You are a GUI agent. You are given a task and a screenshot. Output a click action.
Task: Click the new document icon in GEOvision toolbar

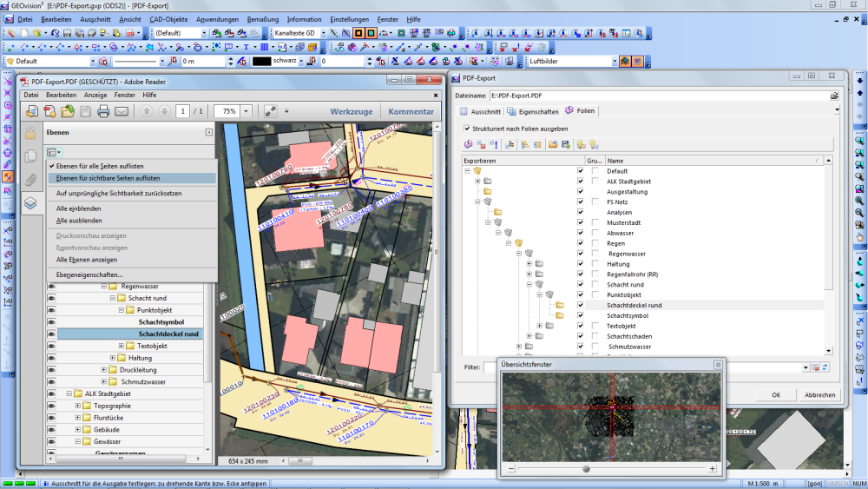24,33
